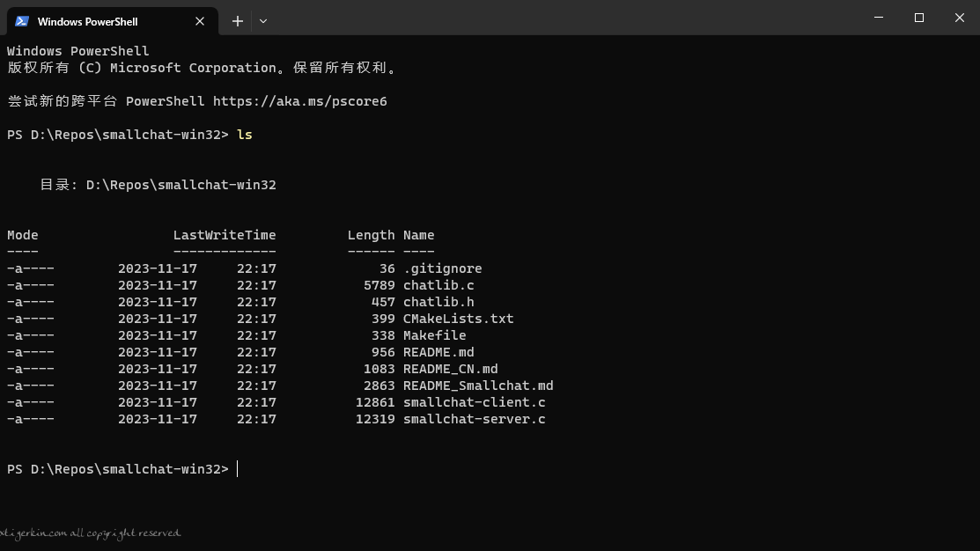Minimize the terminal window

(x=879, y=18)
